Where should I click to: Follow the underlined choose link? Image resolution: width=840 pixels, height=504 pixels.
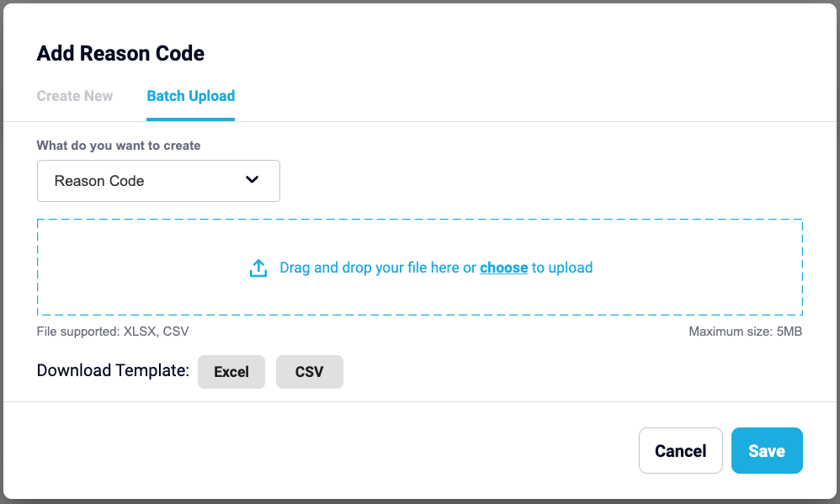[x=503, y=268]
